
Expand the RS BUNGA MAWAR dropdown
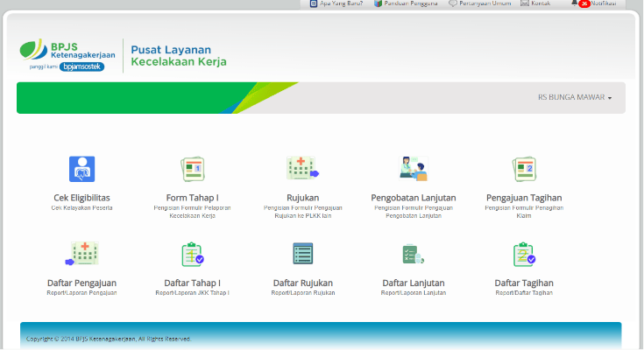[575, 97]
